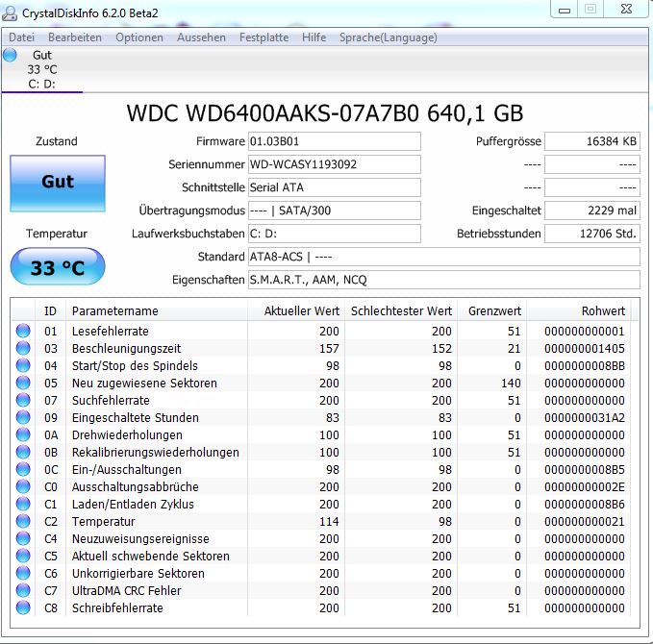The image size is (653, 644).
Task: Click the Laufwerksbuchstaben field C: D:
Action: click(x=335, y=234)
